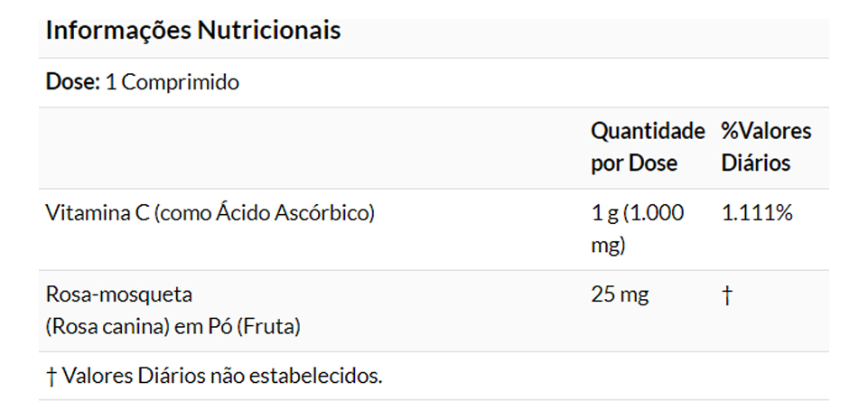Screen dimensions: 868x420
Task: Click "por Dose" in the column header
Action: (634, 163)
